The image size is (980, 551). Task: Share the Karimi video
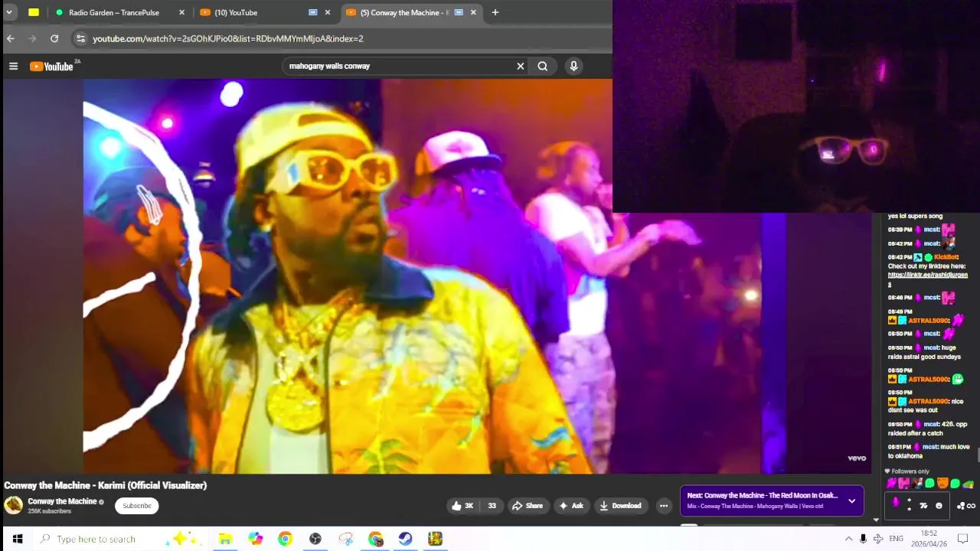tap(528, 506)
